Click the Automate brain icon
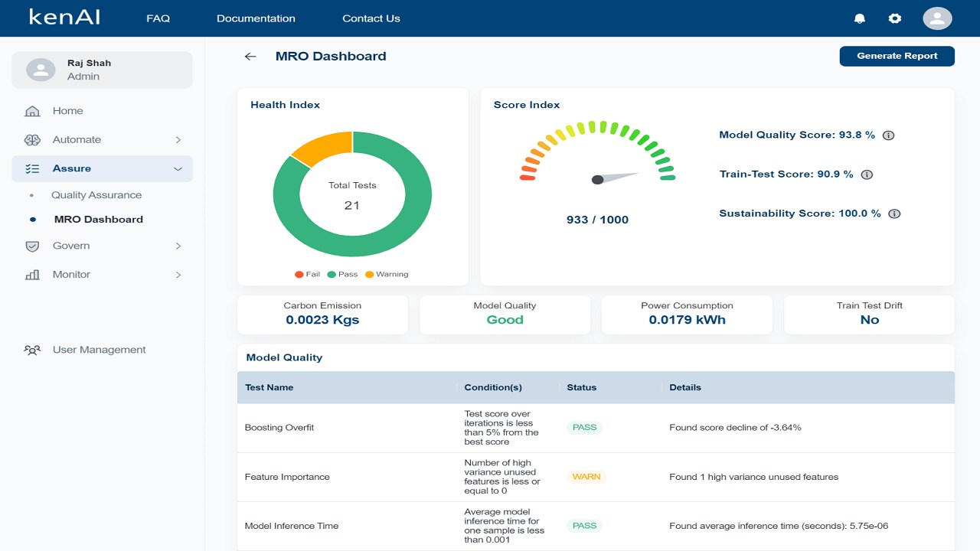This screenshot has height=551, width=980. click(32, 140)
